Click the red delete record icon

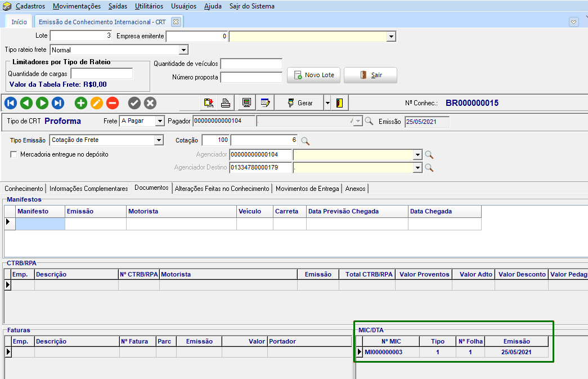(113, 103)
